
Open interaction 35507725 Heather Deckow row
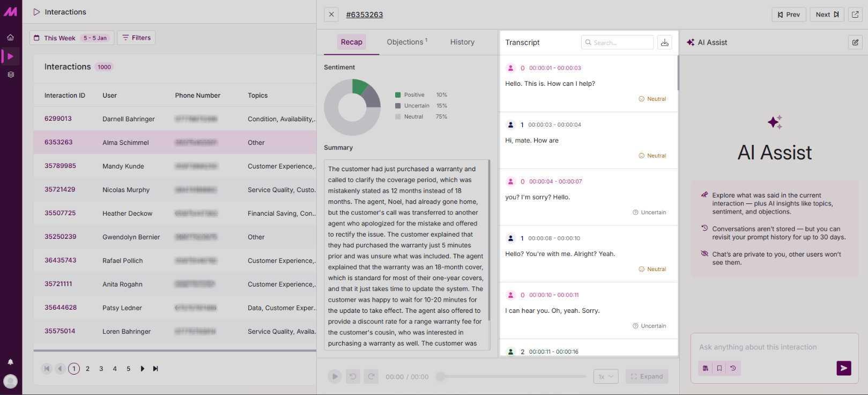click(175, 214)
